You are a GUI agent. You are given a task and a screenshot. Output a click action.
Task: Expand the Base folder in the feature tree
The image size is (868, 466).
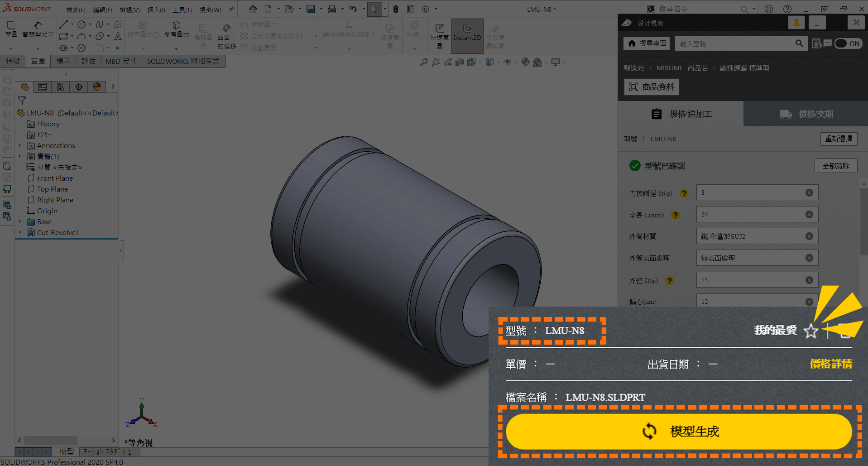point(20,221)
